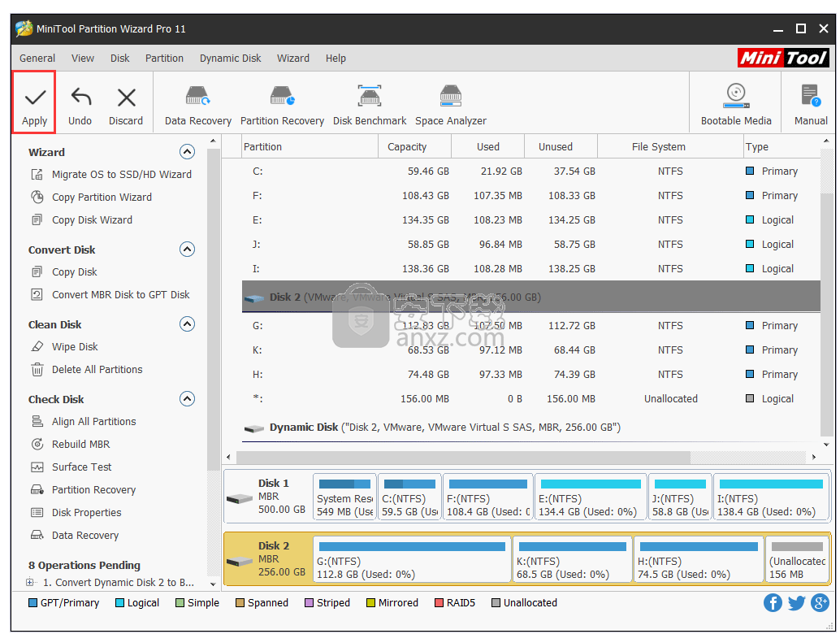
Task: Open the Dynamic Disk menu
Action: [x=231, y=58]
